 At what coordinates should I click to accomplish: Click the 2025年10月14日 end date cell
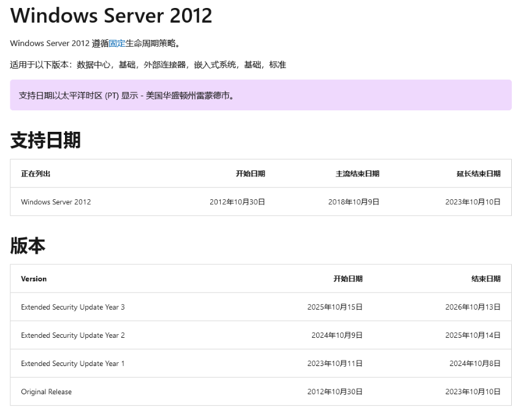(473, 335)
